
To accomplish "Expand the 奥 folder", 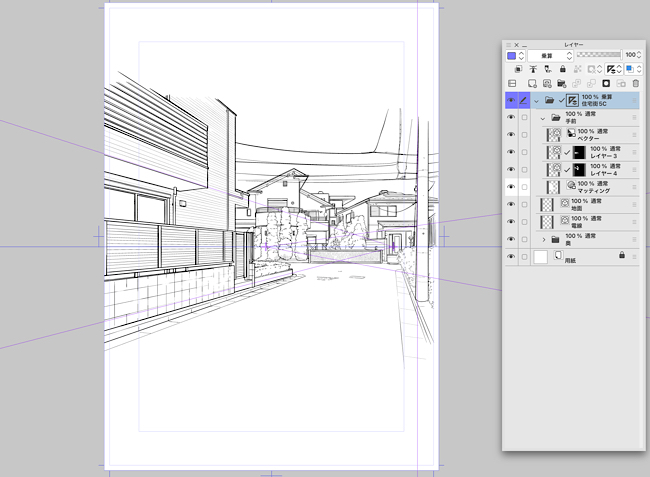I will point(544,240).
